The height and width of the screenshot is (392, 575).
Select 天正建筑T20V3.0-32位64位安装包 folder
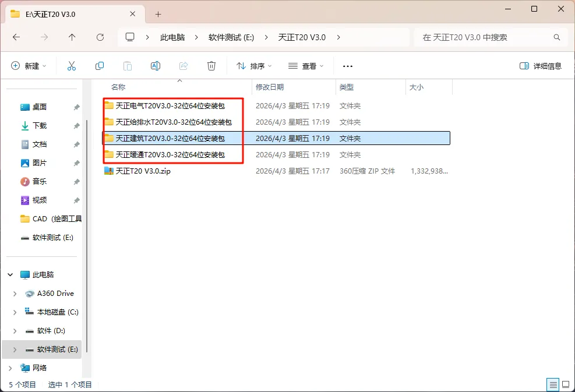point(170,138)
